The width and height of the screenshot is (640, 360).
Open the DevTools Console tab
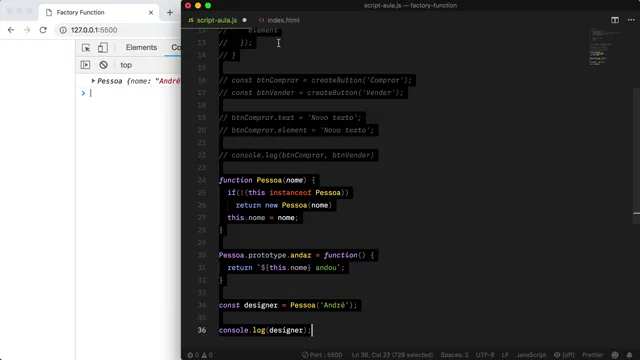176,47
